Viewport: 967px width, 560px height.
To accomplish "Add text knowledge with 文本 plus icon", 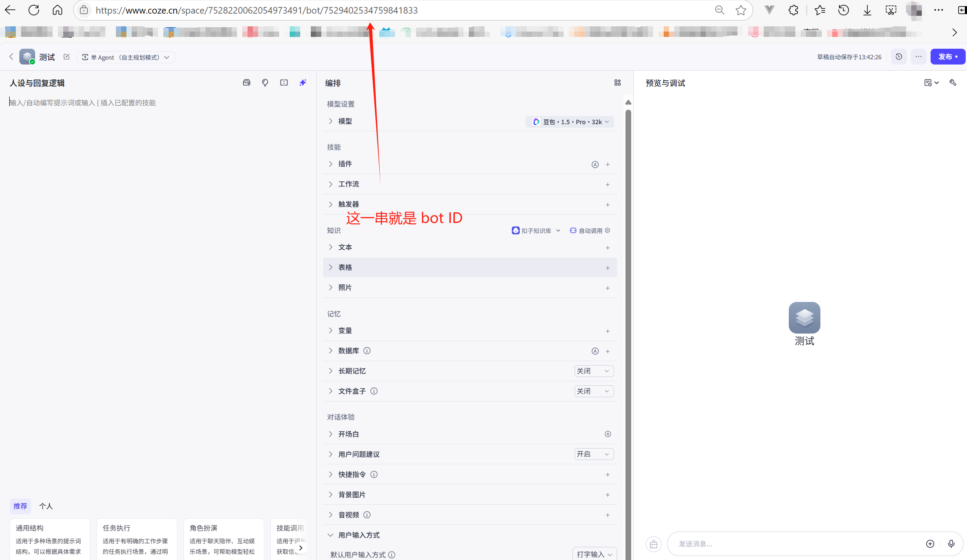I will point(608,248).
